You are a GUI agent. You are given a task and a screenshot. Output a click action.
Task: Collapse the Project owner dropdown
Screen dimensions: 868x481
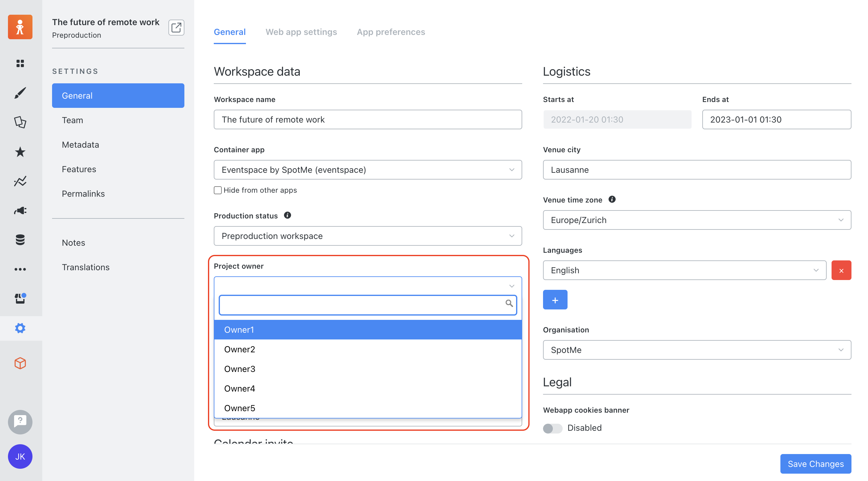click(368, 286)
